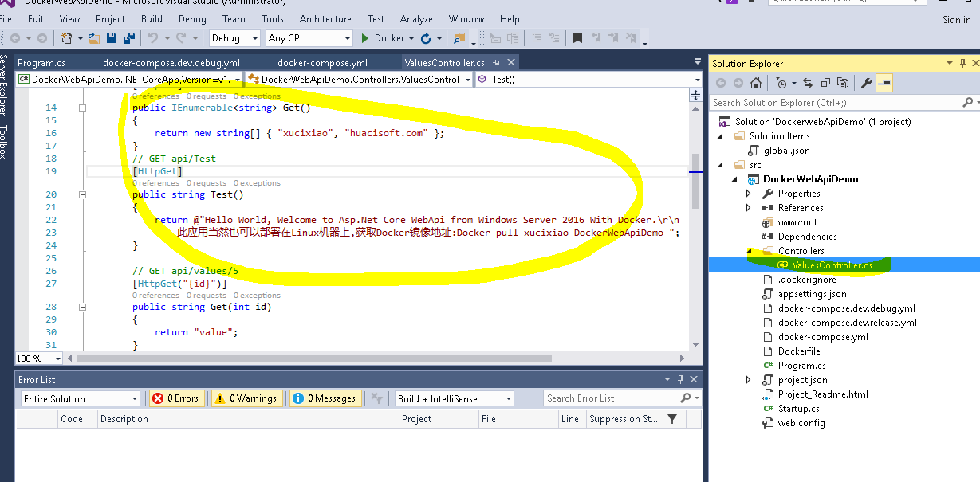Switch to docker-compose.dev.debug.yml tab

pos(171,62)
